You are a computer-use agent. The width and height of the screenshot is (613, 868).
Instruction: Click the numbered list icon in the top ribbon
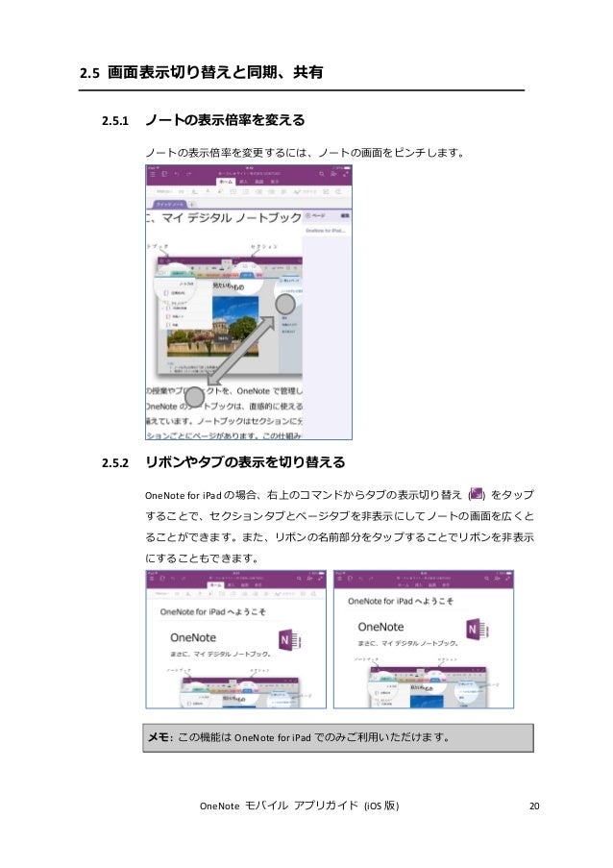[x=246, y=191]
